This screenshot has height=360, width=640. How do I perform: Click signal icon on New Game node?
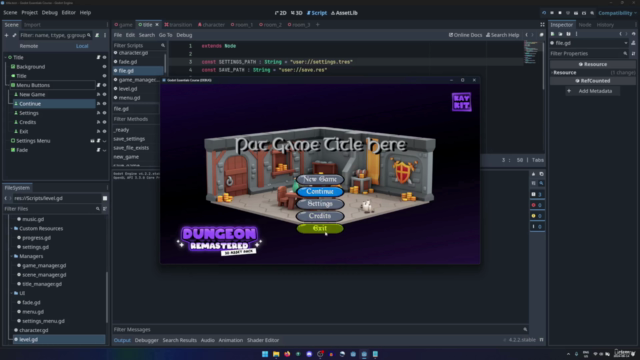coord(98,95)
